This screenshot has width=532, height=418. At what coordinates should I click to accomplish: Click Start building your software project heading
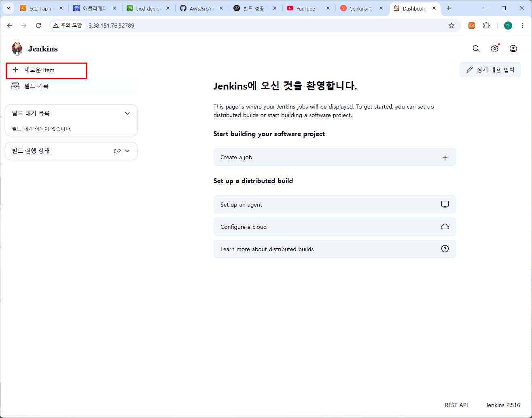269,134
